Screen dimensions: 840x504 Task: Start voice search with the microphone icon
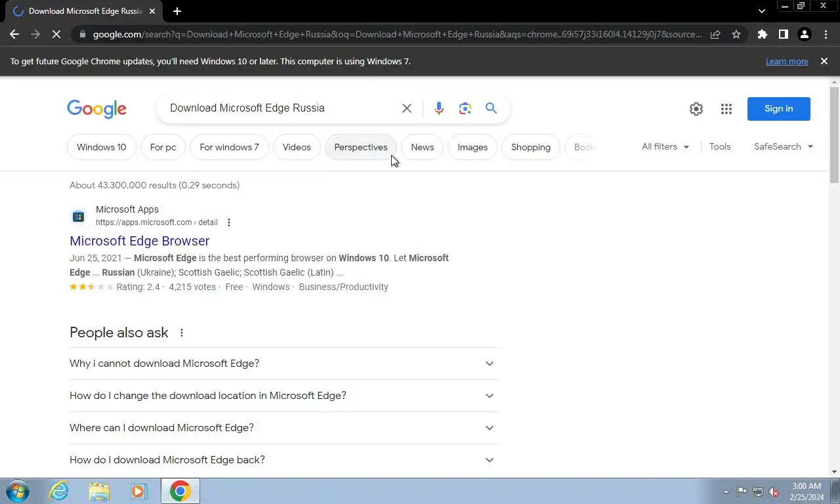pos(439,108)
